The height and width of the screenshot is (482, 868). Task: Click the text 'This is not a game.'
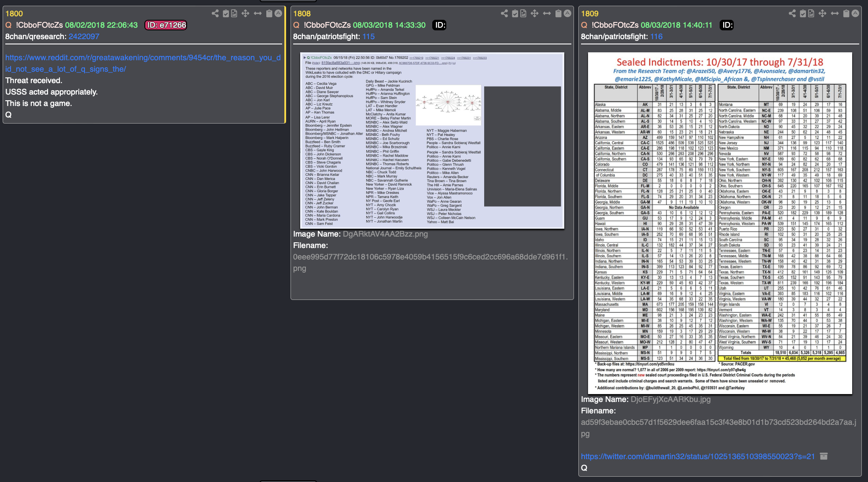39,103
